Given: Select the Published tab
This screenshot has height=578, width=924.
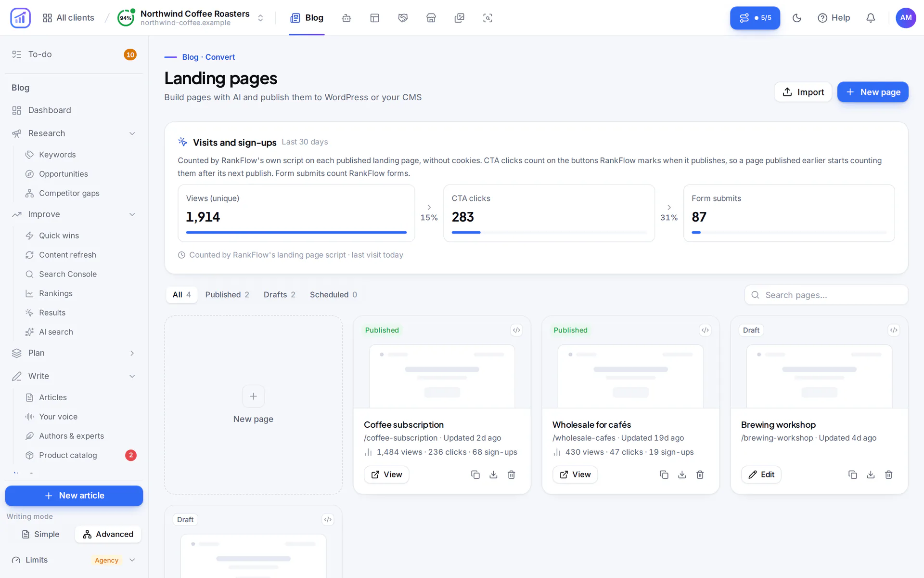Looking at the screenshot, I should 227,295.
